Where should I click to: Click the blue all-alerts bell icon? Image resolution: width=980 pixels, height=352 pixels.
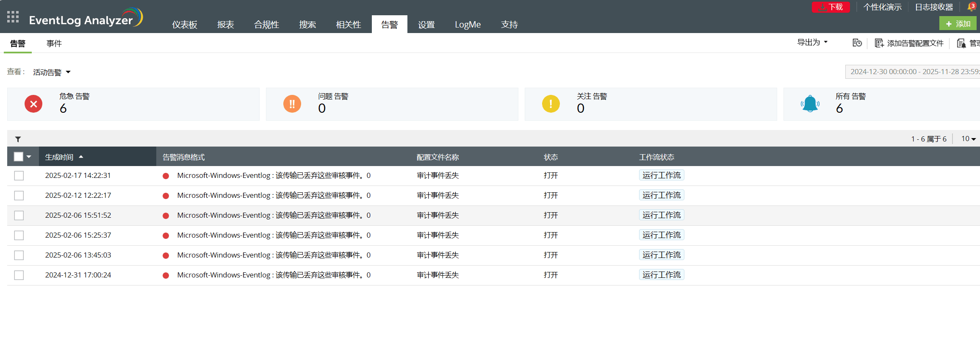810,104
